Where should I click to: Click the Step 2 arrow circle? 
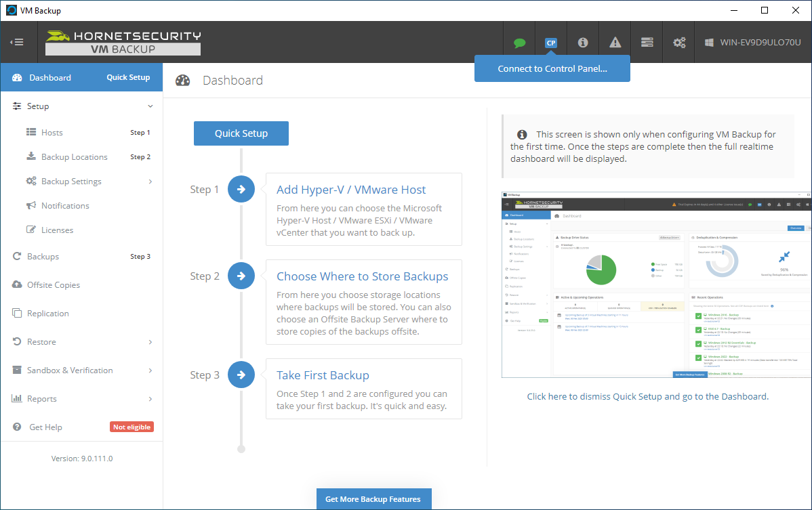click(241, 276)
